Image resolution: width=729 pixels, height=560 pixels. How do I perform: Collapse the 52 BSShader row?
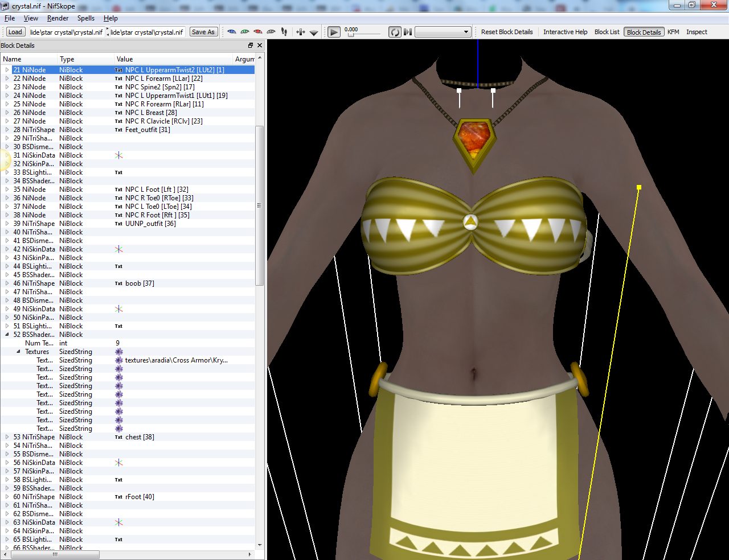point(7,335)
